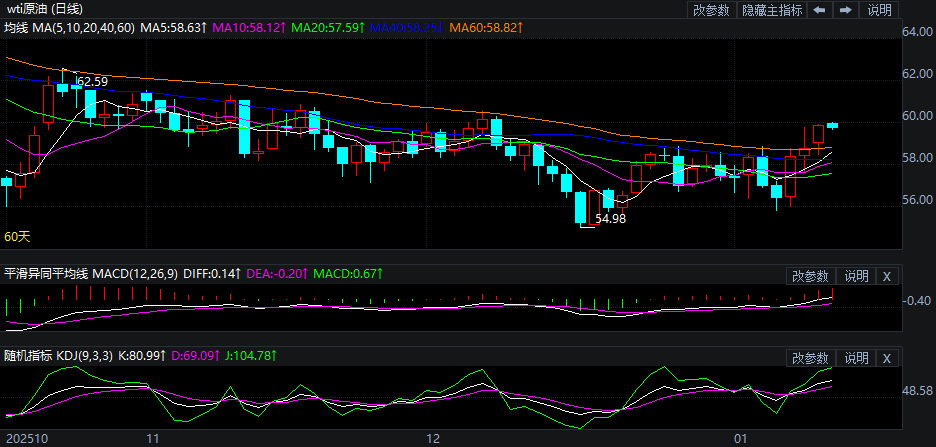Show 说明 description for KDJ indicator
The width and height of the screenshot is (936, 447).
pyautogui.click(x=856, y=357)
